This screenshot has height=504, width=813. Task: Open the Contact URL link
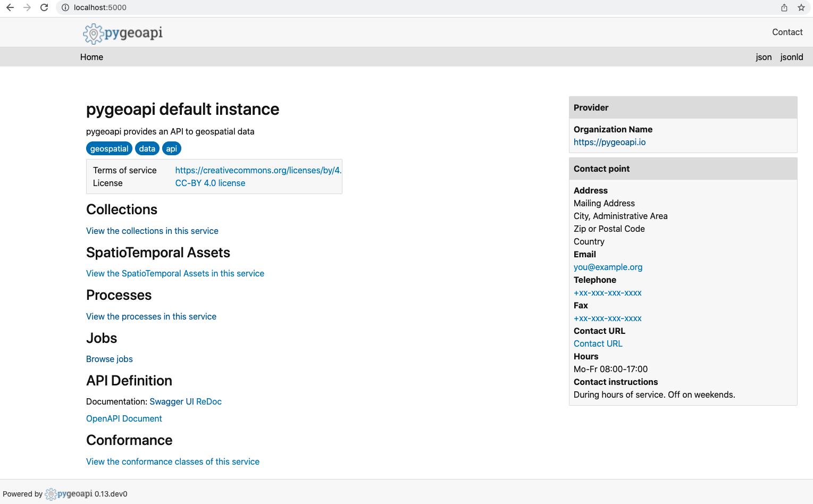[598, 343]
